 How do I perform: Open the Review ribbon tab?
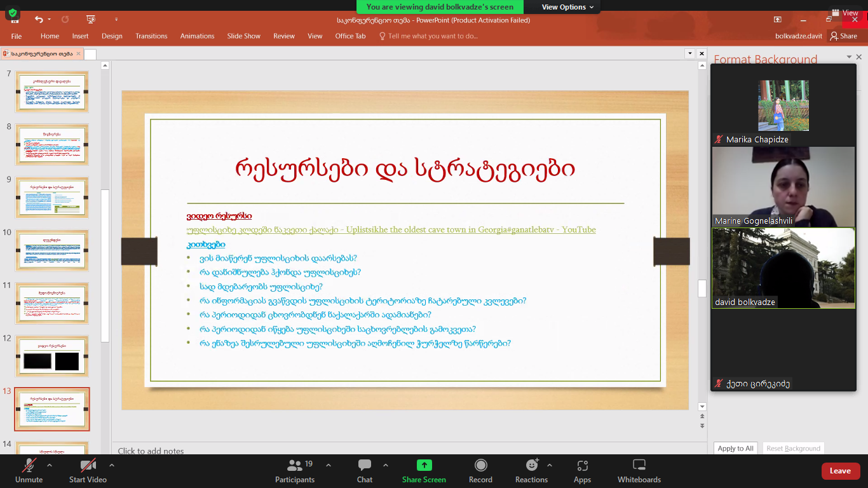[x=284, y=36]
